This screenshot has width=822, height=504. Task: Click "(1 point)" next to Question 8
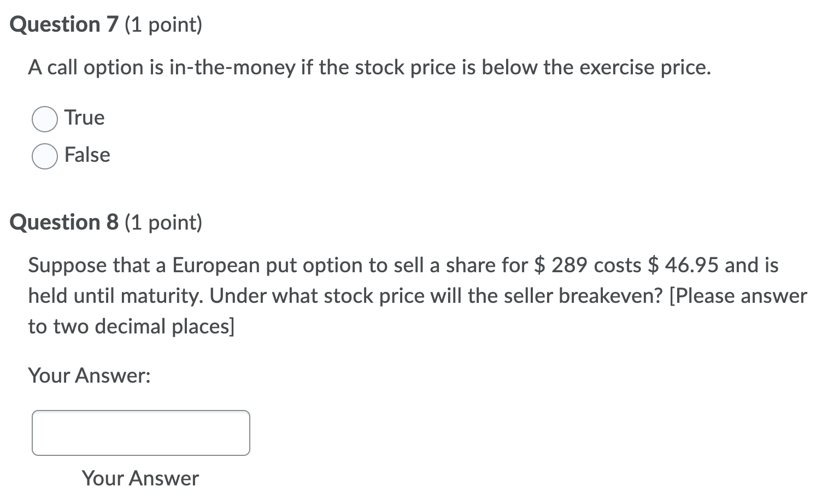click(x=163, y=223)
